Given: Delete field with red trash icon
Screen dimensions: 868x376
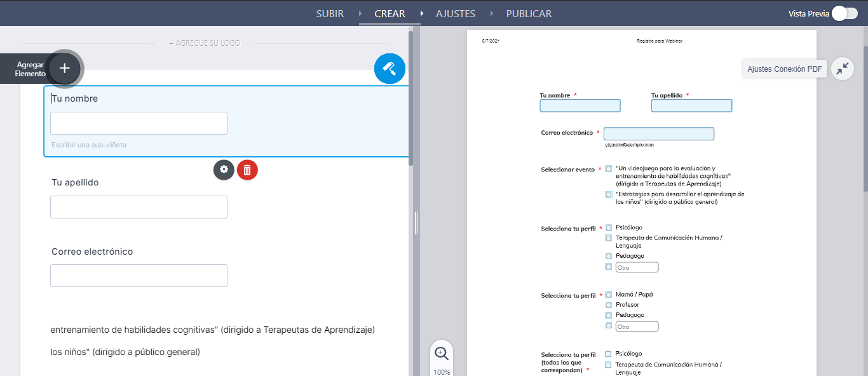Looking at the screenshot, I should tap(247, 170).
